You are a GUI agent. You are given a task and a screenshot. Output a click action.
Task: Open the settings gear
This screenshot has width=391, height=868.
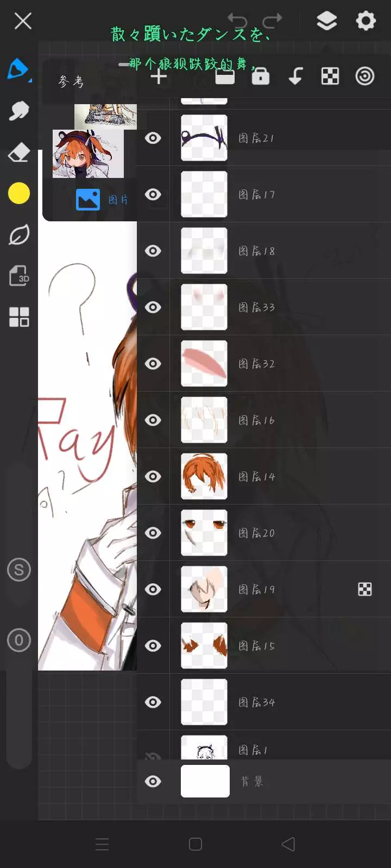click(x=365, y=21)
